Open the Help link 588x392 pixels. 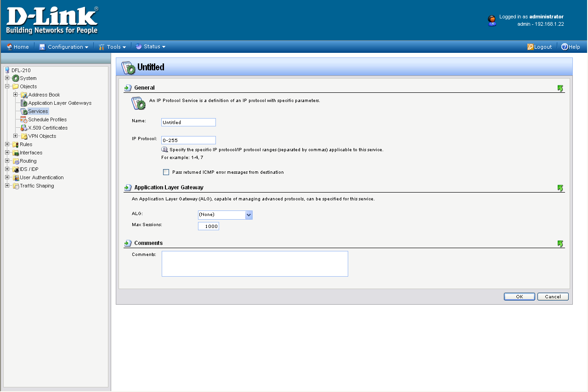pyautogui.click(x=571, y=47)
